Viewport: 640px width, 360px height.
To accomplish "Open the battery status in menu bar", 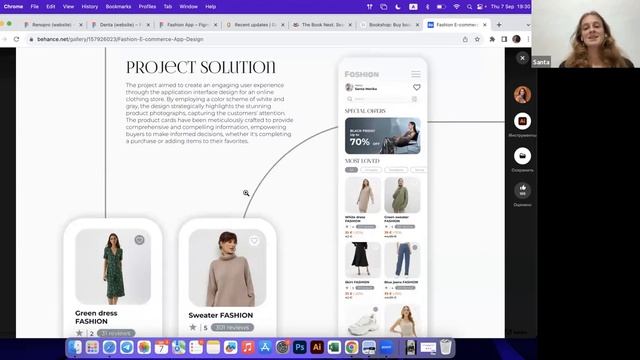I will click(x=440, y=7).
